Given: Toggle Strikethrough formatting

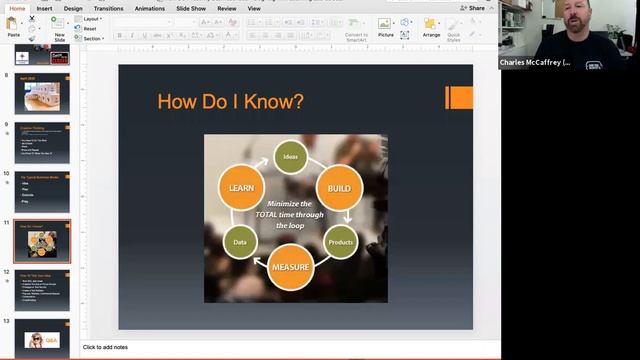Looking at the screenshot, I should [x=157, y=36].
